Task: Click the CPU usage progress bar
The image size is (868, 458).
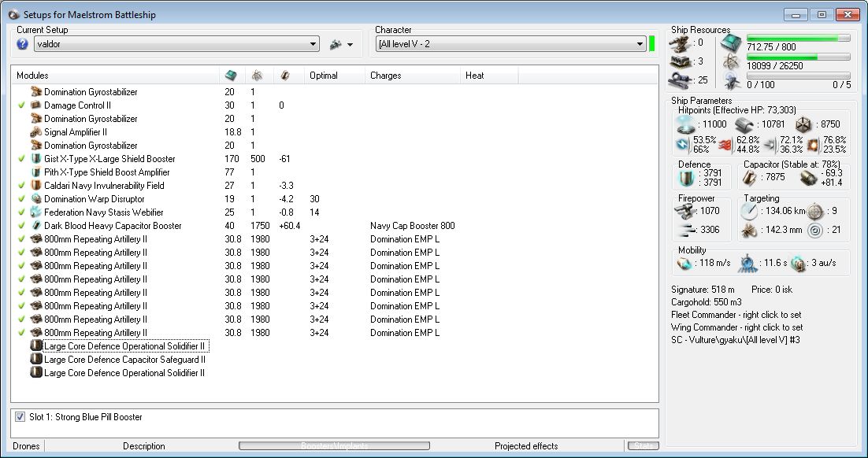Action: [798, 38]
